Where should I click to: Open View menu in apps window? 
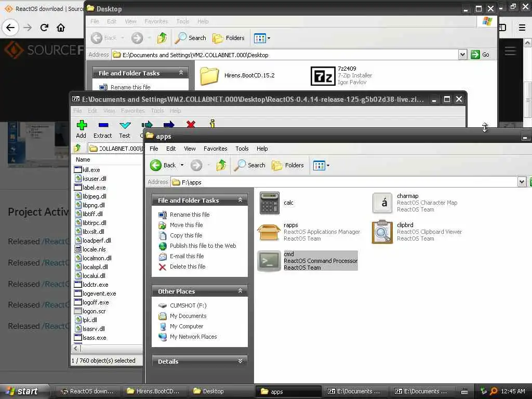tap(190, 149)
